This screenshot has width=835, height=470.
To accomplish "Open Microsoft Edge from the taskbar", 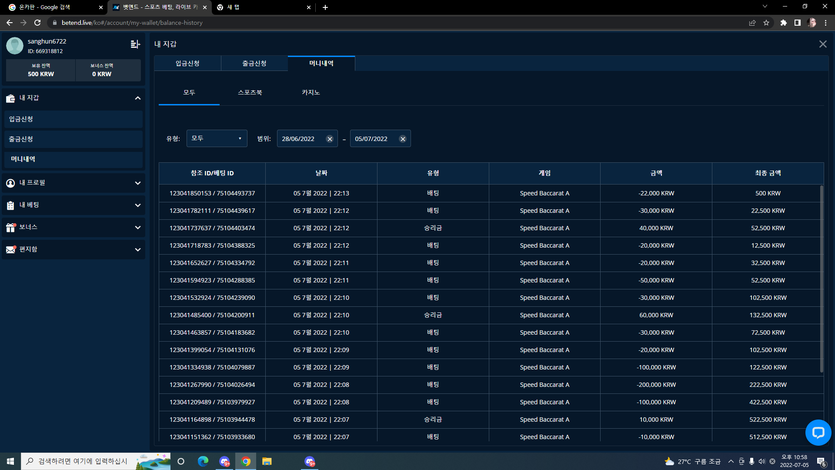I will [203, 461].
